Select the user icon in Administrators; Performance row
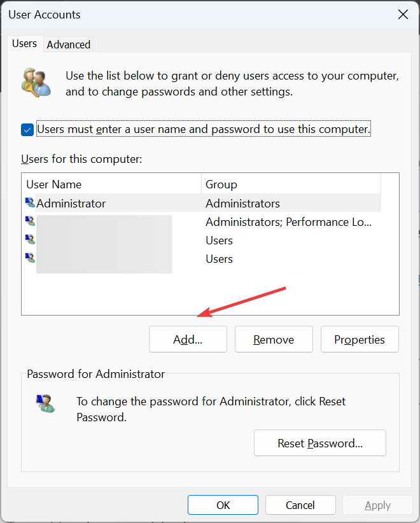 click(30, 221)
